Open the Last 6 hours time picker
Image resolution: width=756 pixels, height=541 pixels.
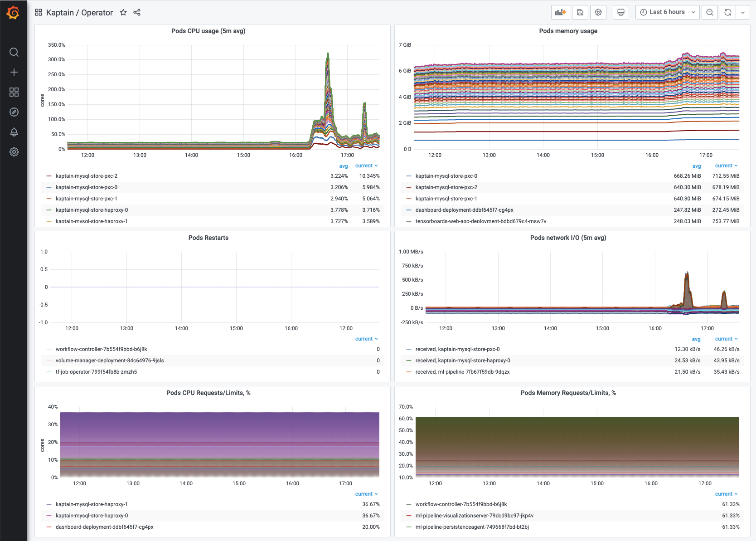(x=668, y=12)
